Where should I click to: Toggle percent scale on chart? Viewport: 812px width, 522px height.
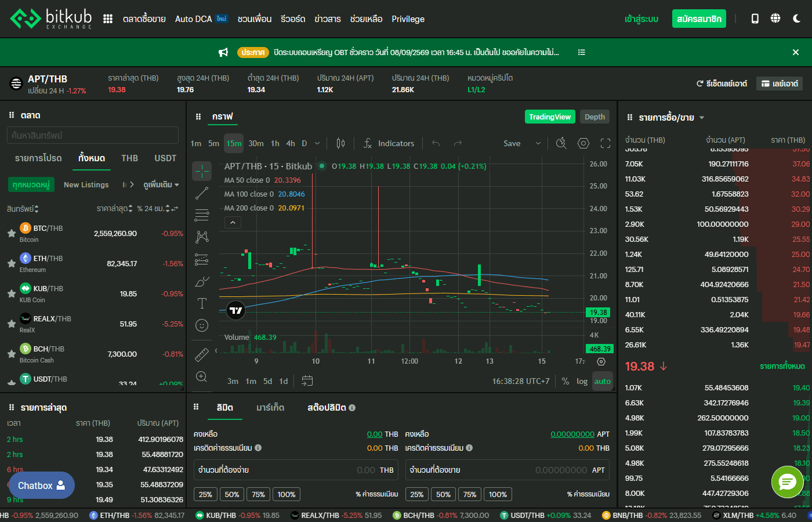(x=565, y=381)
